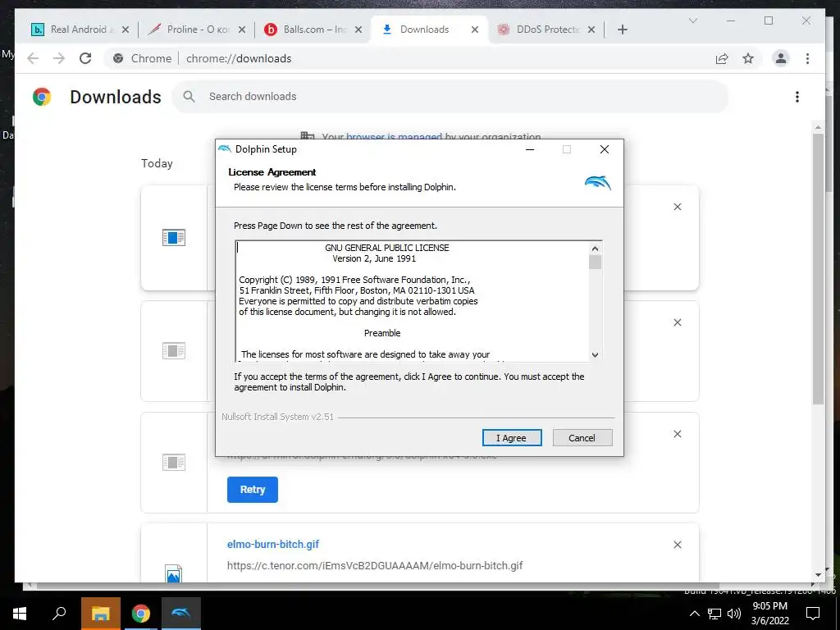Reload the downloads page

pos(85,58)
